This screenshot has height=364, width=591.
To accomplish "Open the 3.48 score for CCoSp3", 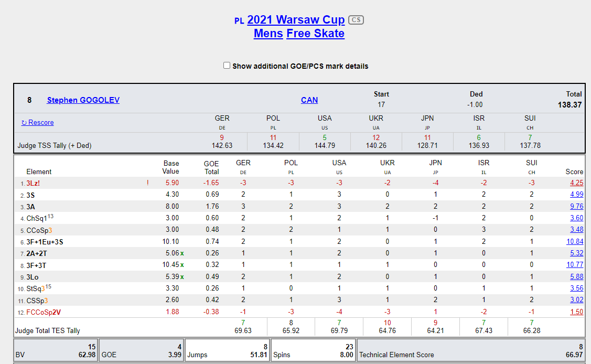I will [576, 230].
